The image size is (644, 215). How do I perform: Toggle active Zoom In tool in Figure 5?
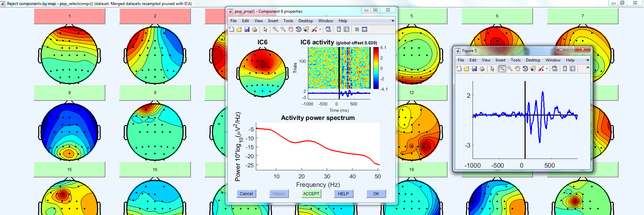pos(502,69)
